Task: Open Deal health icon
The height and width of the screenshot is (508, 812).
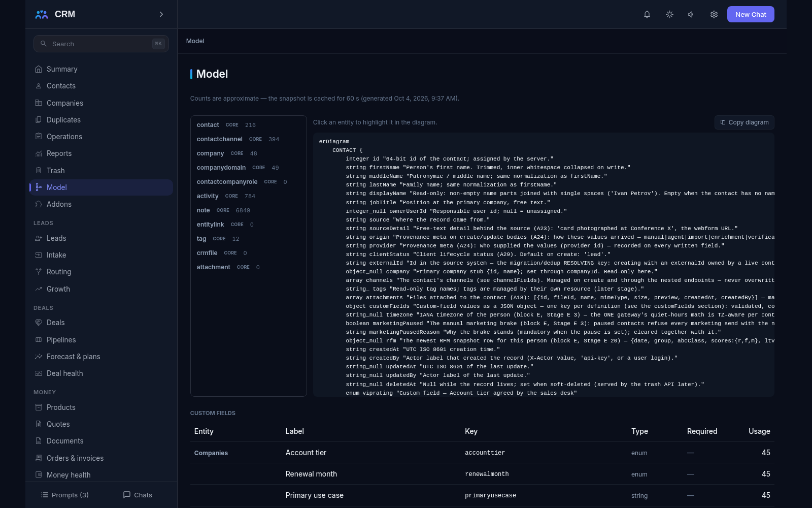Action: (39, 373)
